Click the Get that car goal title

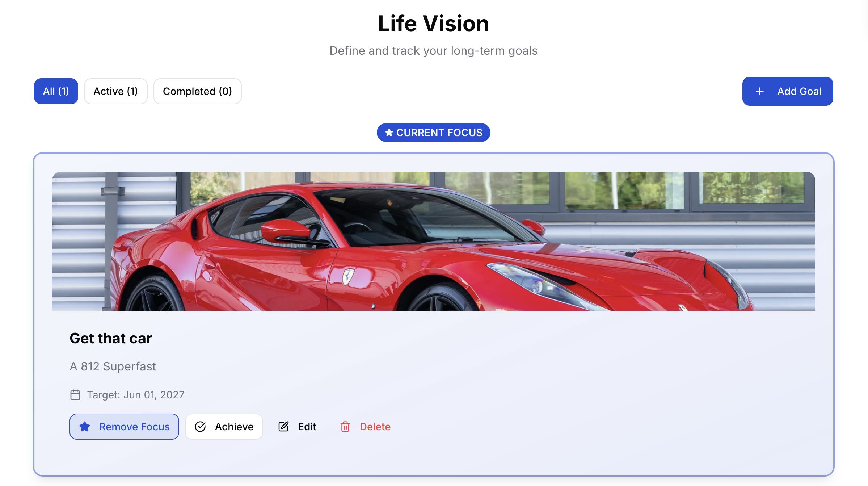pyautogui.click(x=111, y=338)
